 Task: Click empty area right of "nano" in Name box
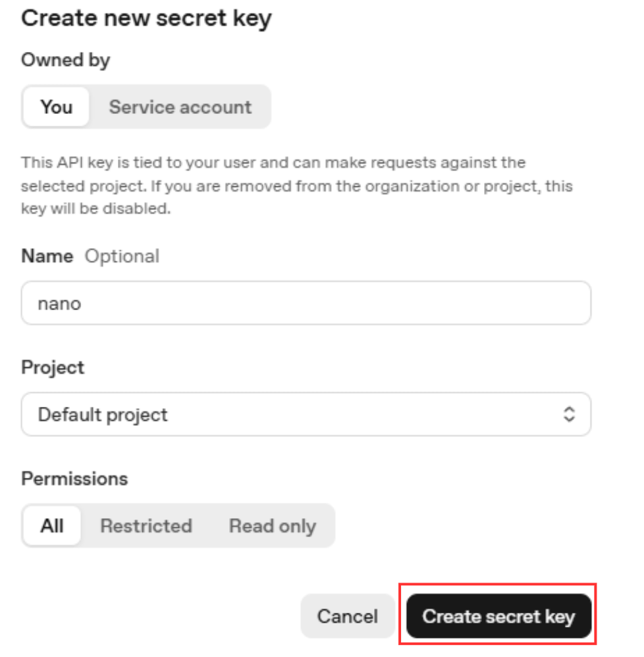(x=362, y=303)
